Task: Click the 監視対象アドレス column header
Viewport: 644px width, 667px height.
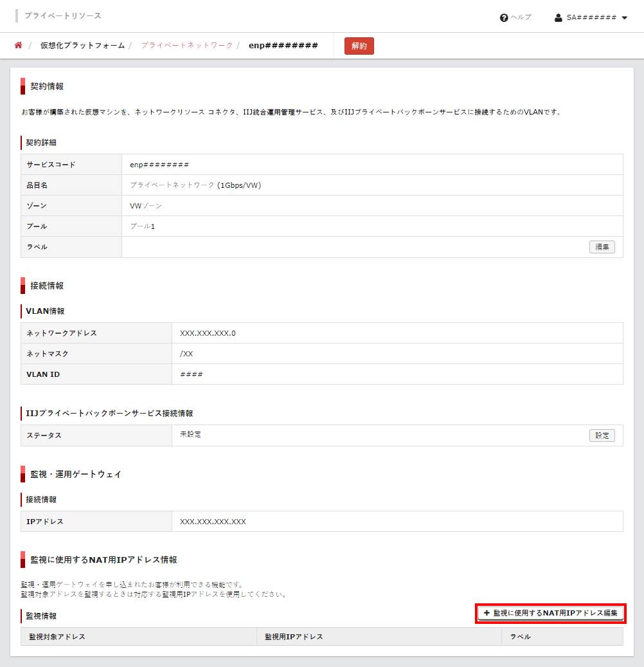Action: pyautogui.click(x=57, y=637)
